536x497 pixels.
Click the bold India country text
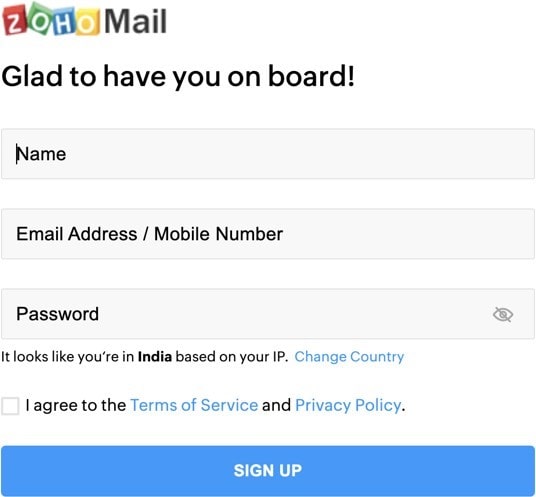(x=155, y=357)
